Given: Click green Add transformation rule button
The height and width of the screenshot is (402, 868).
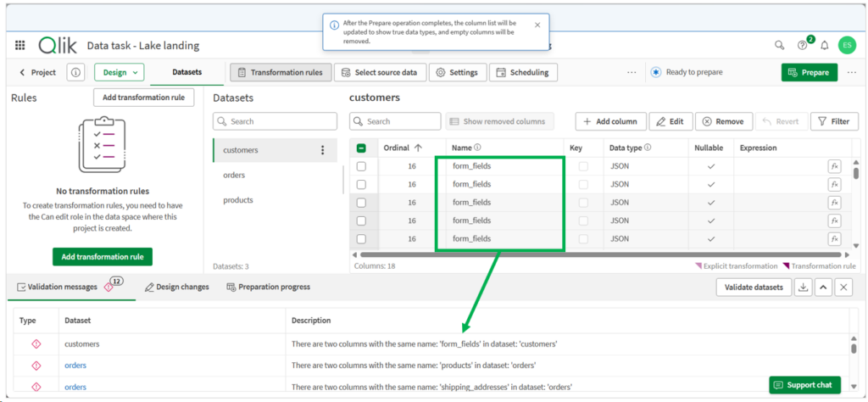Looking at the screenshot, I should (103, 257).
